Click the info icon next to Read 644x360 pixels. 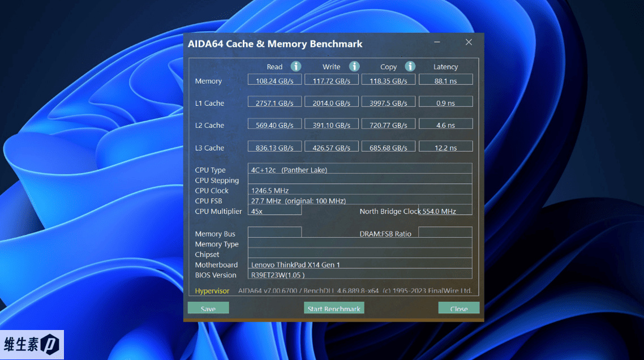[296, 66]
